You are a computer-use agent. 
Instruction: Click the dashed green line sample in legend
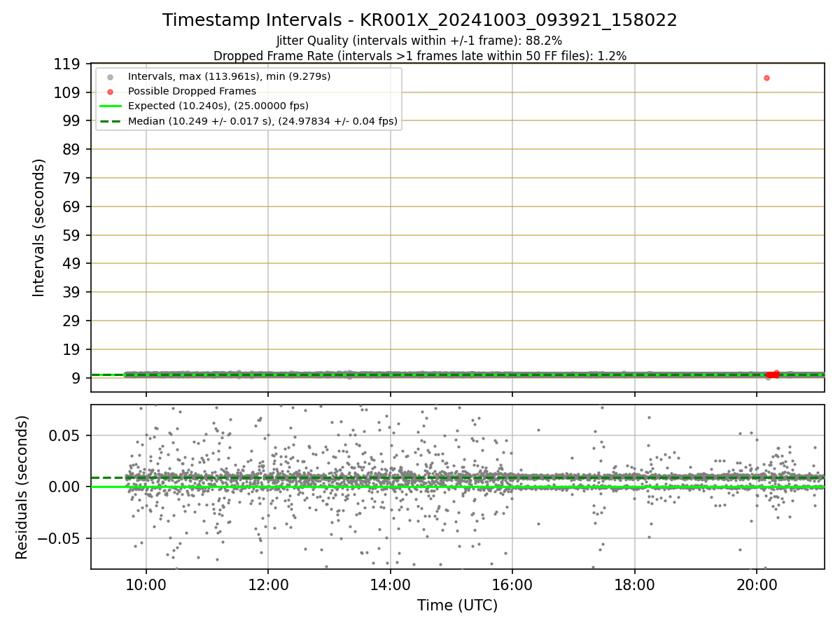pyautogui.click(x=110, y=122)
